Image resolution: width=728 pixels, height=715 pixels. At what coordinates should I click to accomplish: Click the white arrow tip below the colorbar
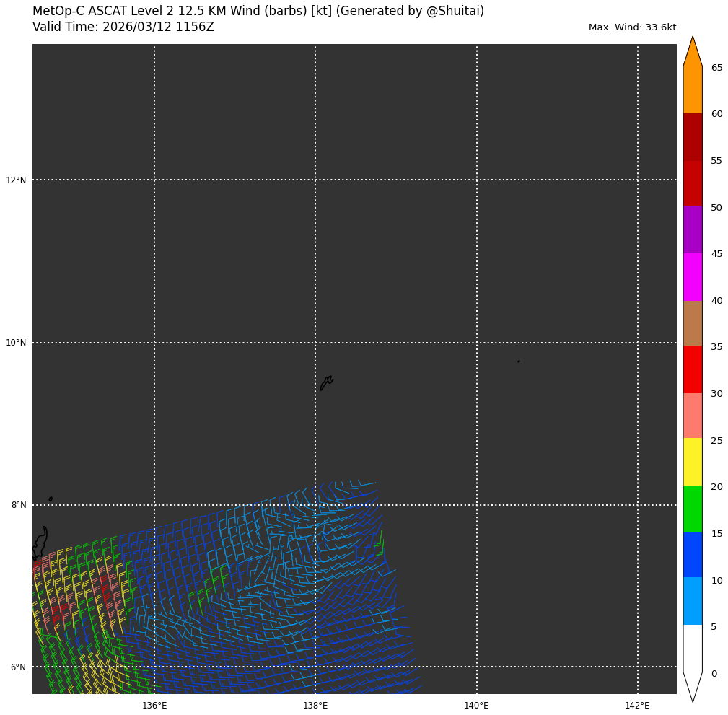click(693, 687)
